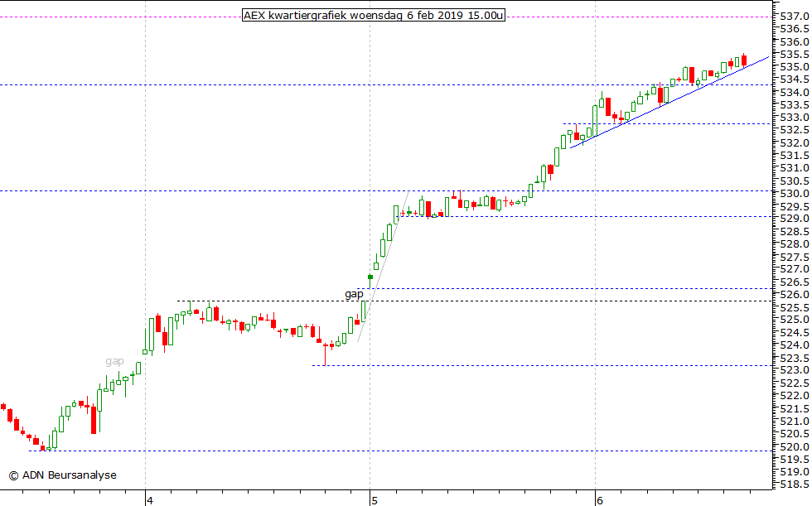Click the chart title 'AEX kwartiergrafiek woensdag 6 feb 2019 15.00u'
The height and width of the screenshot is (506, 812).
(374, 16)
